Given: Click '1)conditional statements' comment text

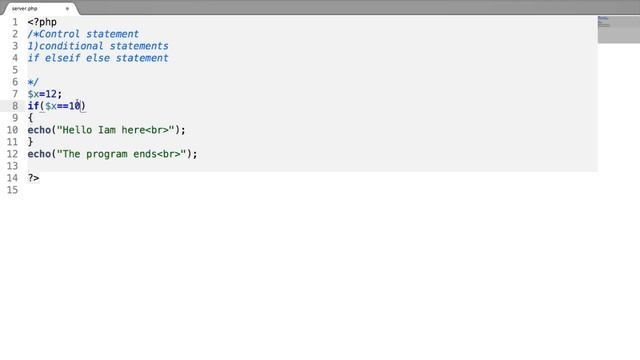Looking at the screenshot, I should (x=98, y=46).
